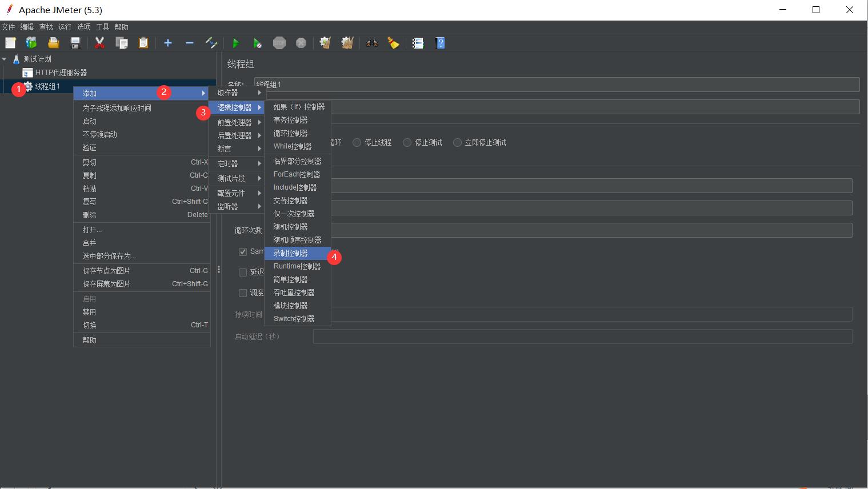
Task: Expand the 取样器 submenu
Action: coord(237,93)
